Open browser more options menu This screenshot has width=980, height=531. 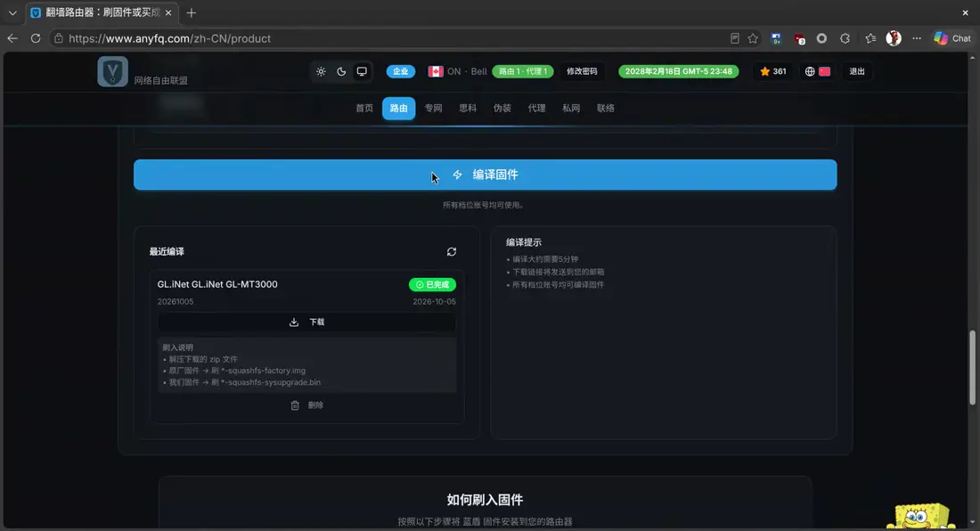pyautogui.click(x=917, y=38)
